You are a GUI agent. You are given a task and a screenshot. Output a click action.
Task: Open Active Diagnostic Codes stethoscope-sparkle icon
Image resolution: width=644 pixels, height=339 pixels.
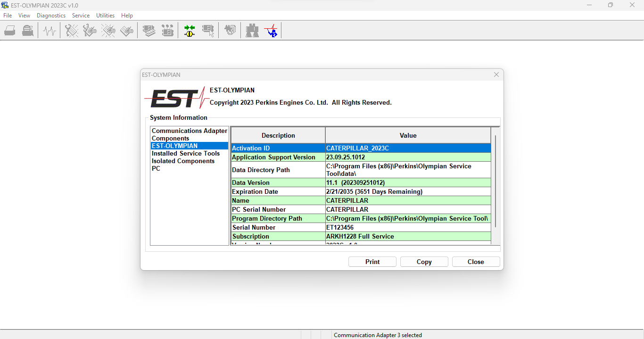[x=72, y=31]
